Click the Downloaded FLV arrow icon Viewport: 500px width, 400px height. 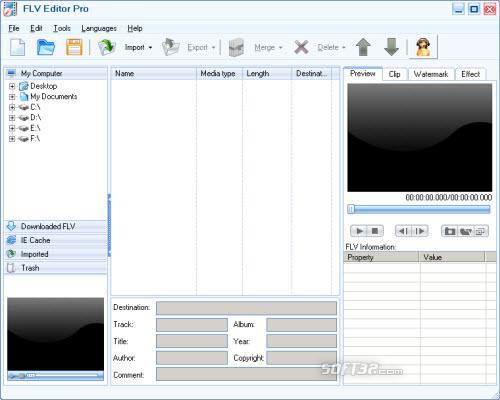(x=11, y=226)
